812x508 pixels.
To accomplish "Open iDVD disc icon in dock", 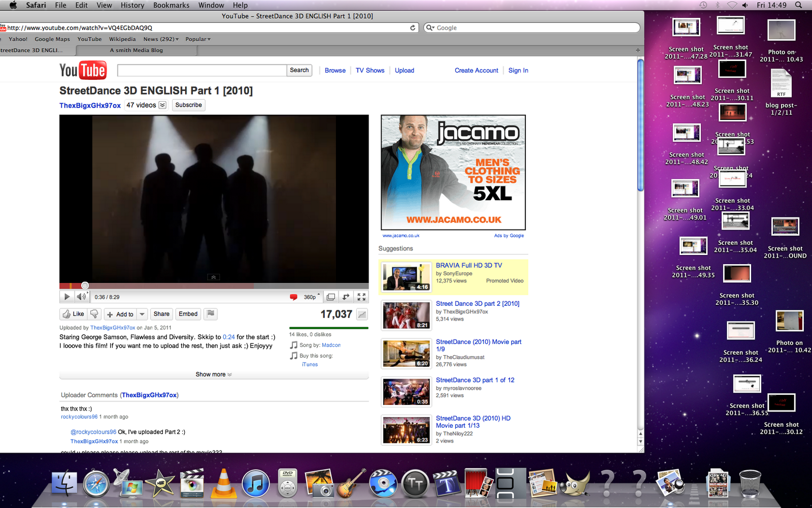I will [x=383, y=483].
